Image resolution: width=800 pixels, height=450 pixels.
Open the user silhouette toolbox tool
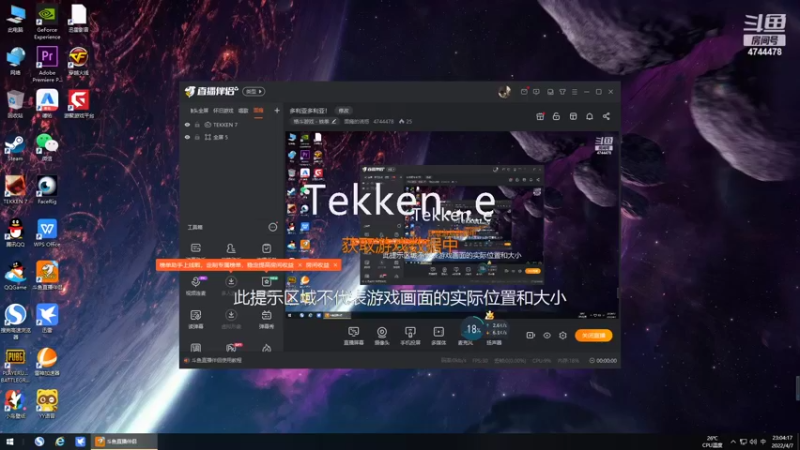[231, 248]
